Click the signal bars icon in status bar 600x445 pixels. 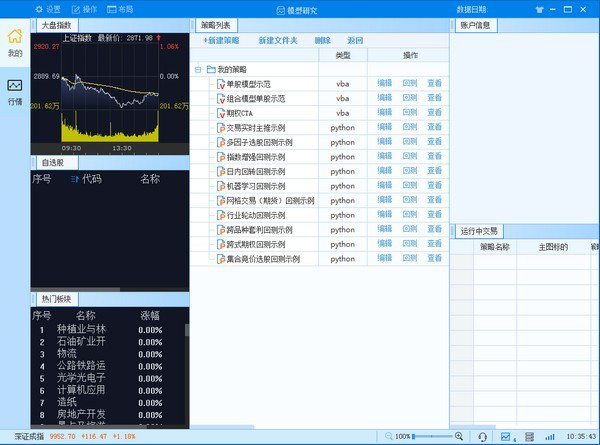pyautogui.click(x=550, y=437)
